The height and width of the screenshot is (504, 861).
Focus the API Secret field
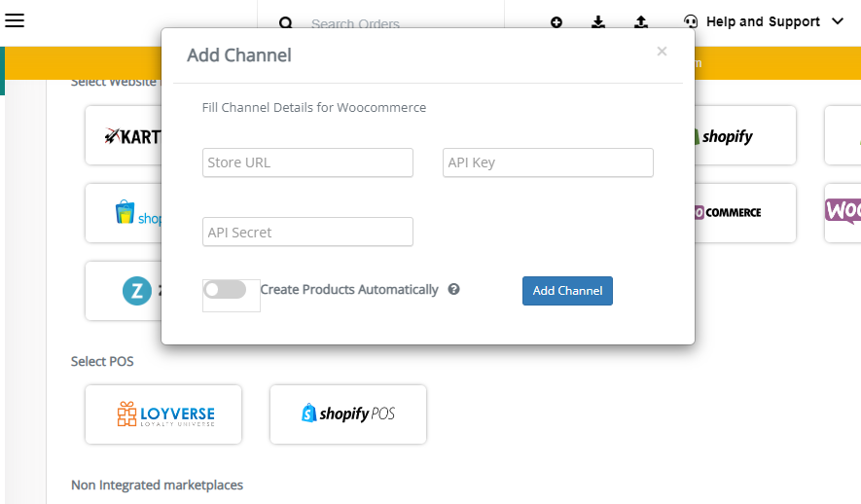point(307,232)
